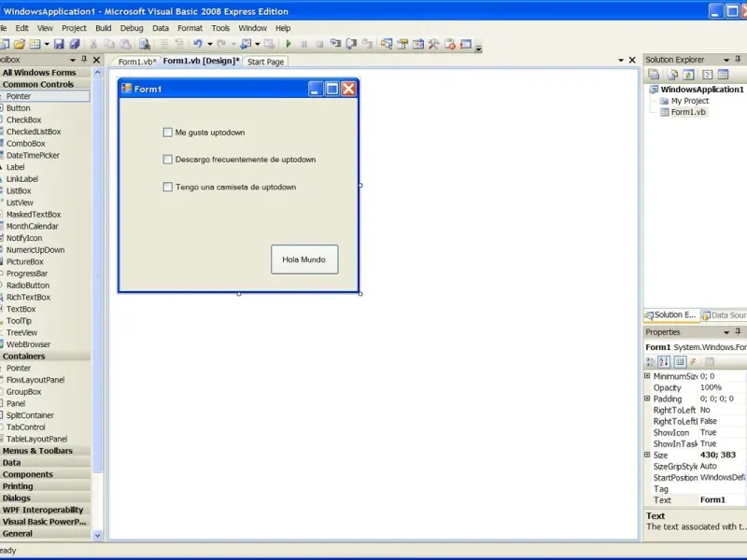Click the Cut scissors icon
This screenshot has height=560, width=747.
(94, 44)
